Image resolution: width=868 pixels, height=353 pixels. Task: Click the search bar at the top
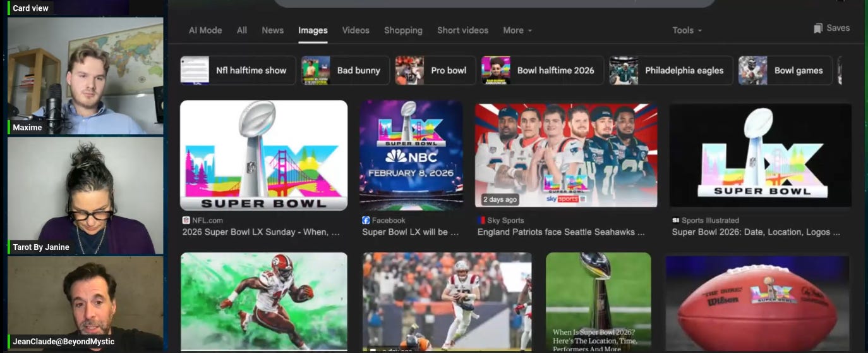[x=495, y=3]
